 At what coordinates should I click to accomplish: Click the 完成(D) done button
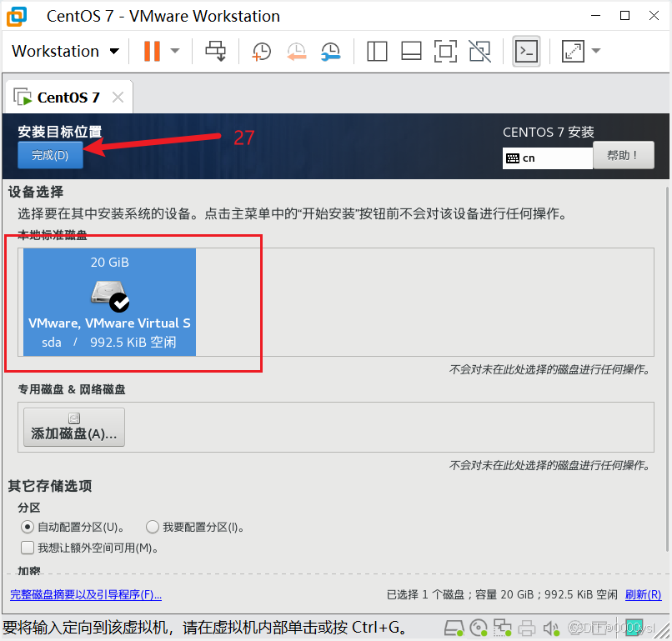pos(50,155)
